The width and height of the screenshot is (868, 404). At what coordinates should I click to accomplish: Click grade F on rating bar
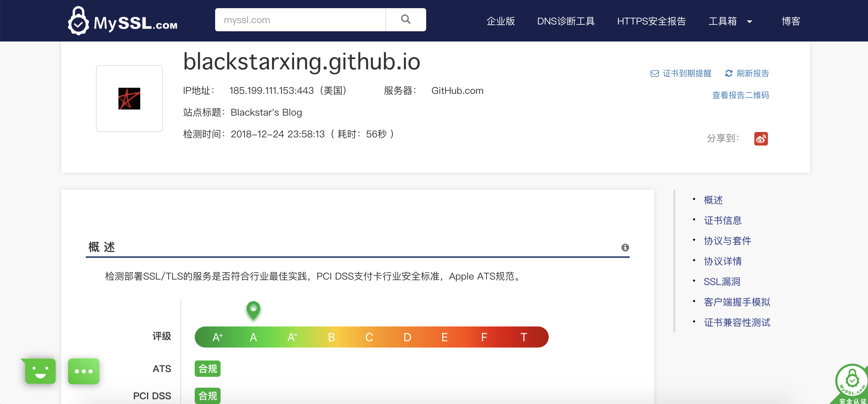click(x=484, y=337)
